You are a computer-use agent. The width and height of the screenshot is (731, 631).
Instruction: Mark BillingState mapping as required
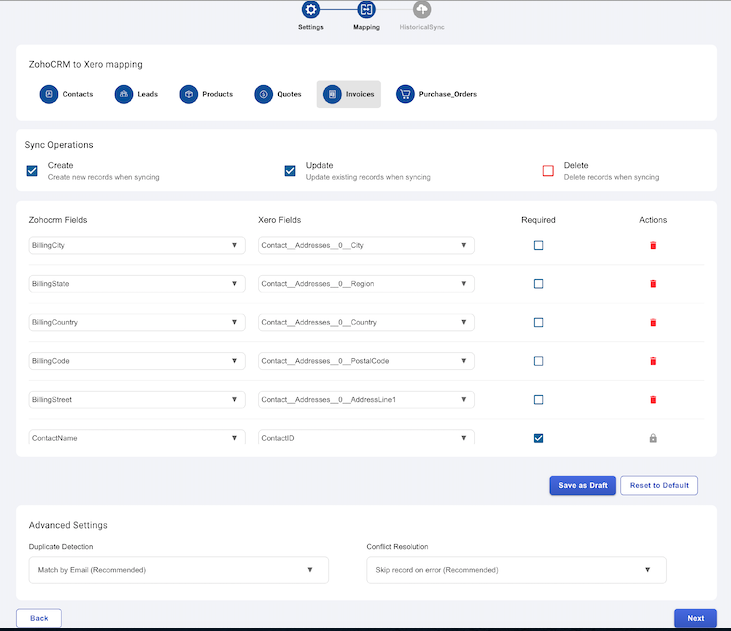click(x=538, y=284)
